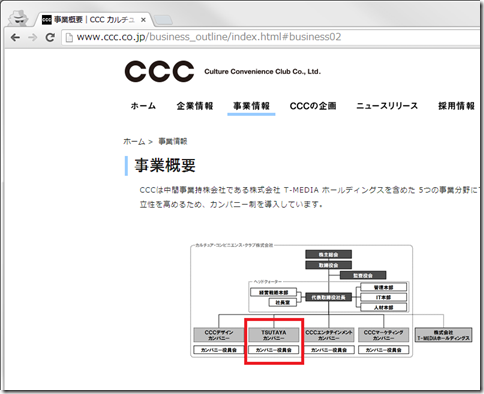Image resolution: width=484 pixels, height=394 pixels.
Task: Click the 人材本部 box in org chart
Action: point(384,307)
